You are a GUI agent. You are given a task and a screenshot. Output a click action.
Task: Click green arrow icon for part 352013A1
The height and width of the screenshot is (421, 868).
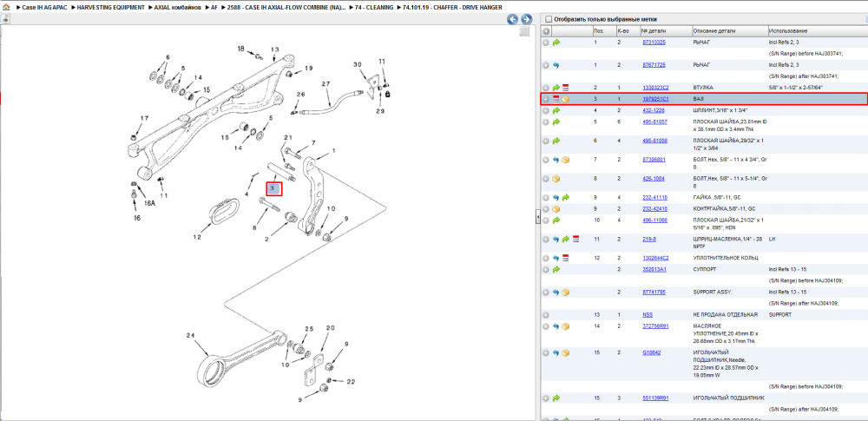click(556, 270)
